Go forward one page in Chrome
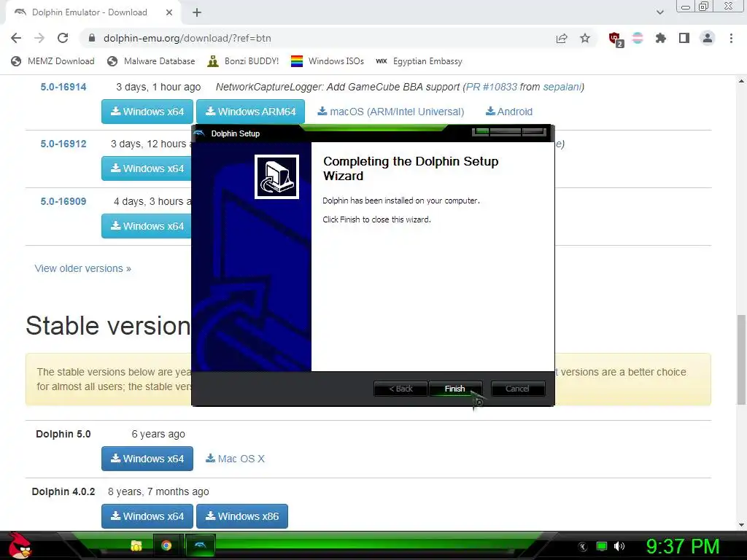The image size is (747, 560). (x=39, y=38)
